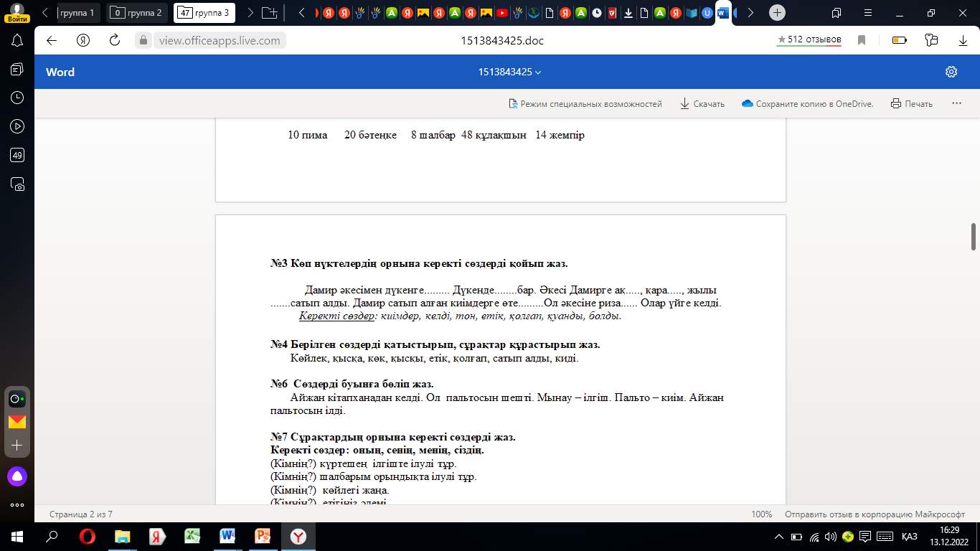Image resolution: width=980 pixels, height=551 pixels.
Task: Open Word settings gear icon
Action: point(951,72)
